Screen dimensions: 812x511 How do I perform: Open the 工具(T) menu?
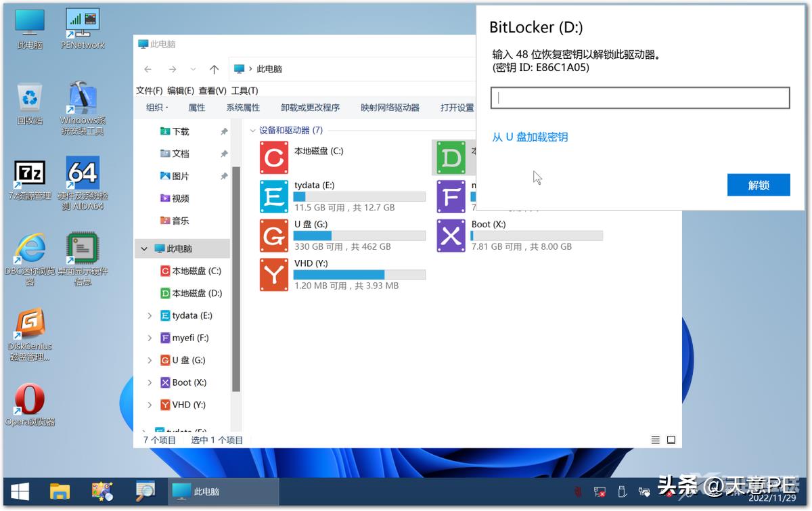pyautogui.click(x=244, y=91)
